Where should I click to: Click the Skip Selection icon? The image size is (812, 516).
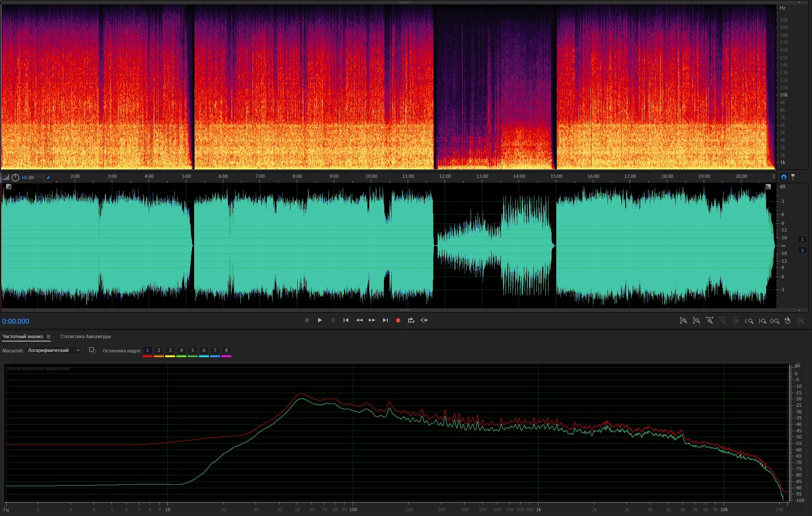click(x=424, y=320)
